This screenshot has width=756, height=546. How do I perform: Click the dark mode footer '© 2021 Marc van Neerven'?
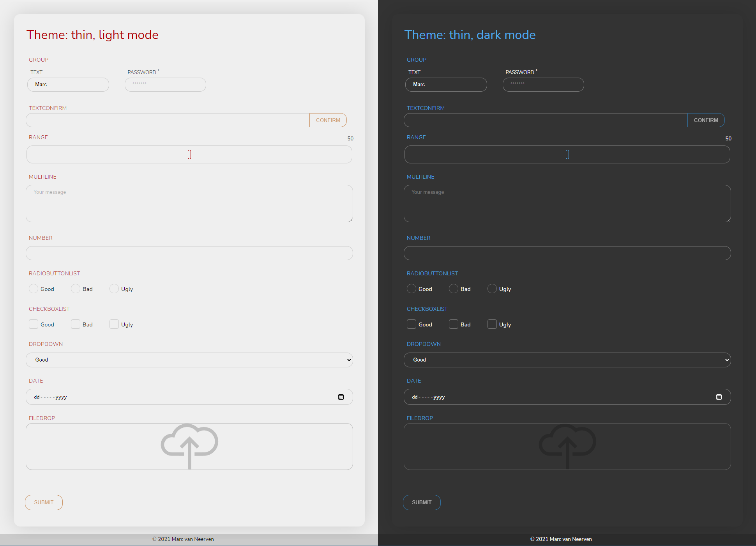[x=561, y=539]
